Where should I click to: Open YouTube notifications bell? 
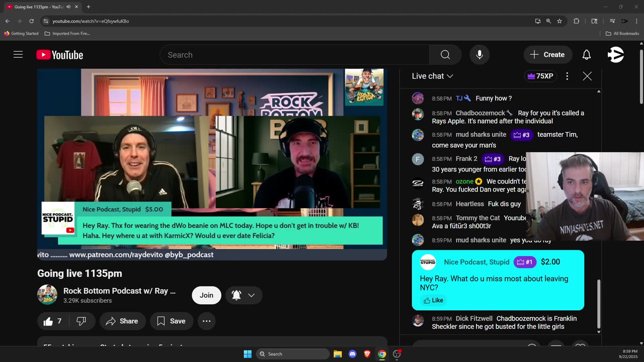587,55
